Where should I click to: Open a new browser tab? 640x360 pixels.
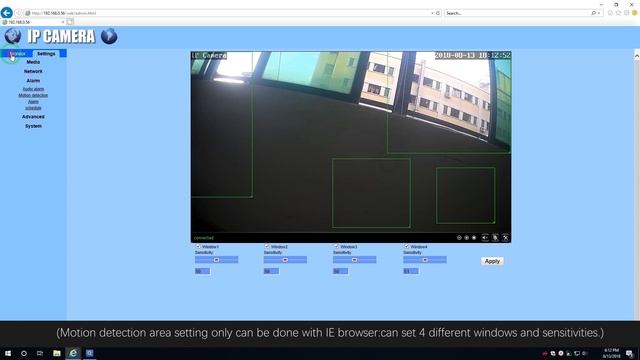[70, 22]
